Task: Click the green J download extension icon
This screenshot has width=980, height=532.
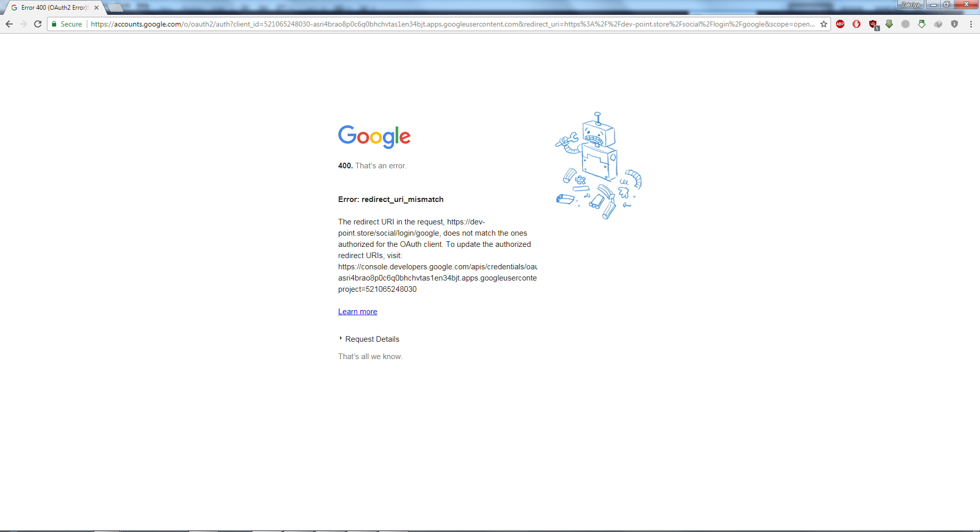Action: click(889, 24)
